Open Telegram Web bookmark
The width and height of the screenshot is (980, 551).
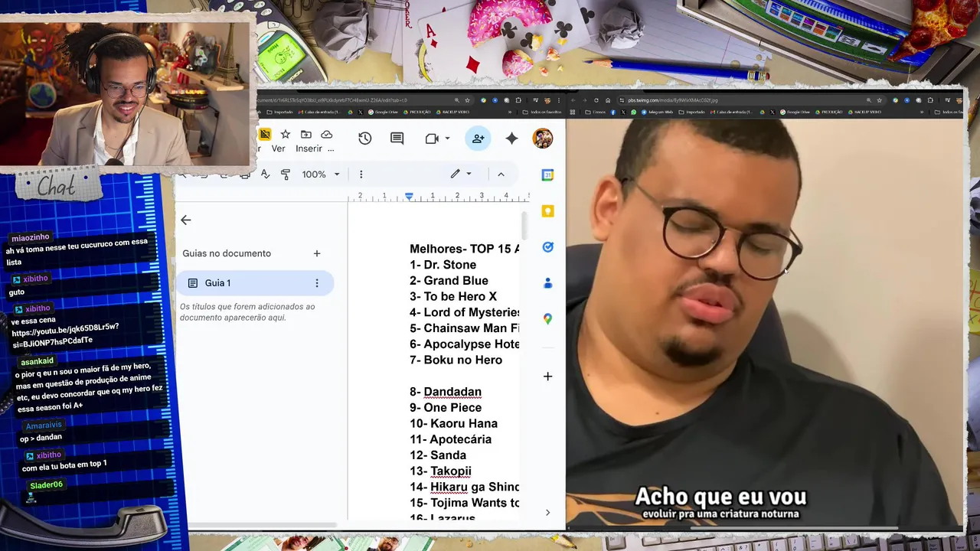click(x=656, y=112)
